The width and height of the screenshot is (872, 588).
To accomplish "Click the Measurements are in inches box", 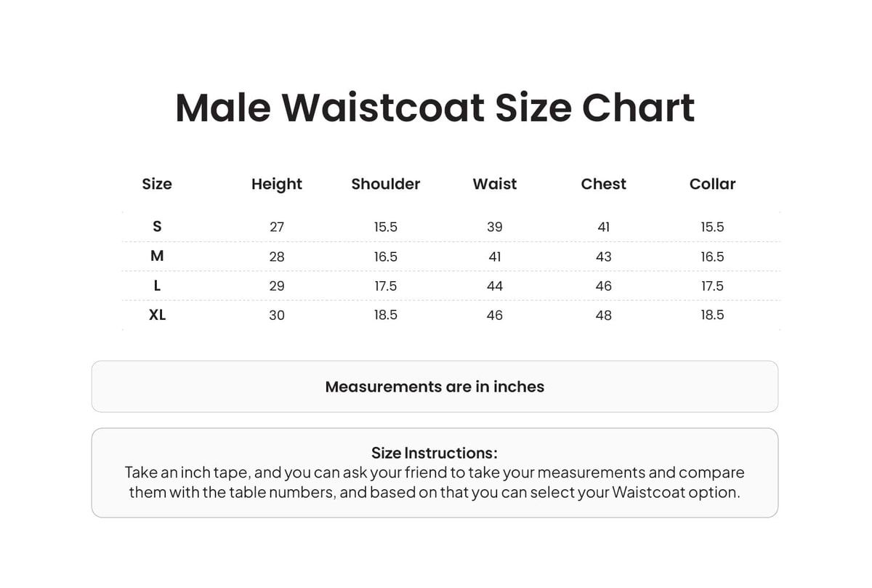I will point(435,387).
